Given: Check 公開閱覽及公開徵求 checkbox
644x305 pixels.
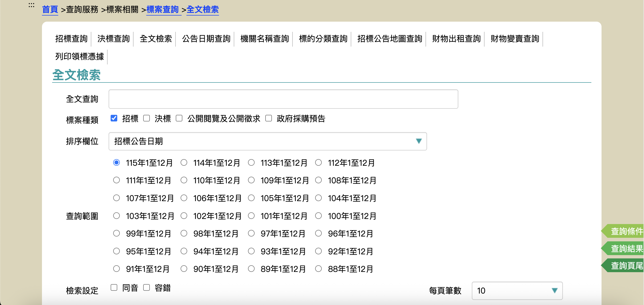Looking at the screenshot, I should click(x=179, y=118).
